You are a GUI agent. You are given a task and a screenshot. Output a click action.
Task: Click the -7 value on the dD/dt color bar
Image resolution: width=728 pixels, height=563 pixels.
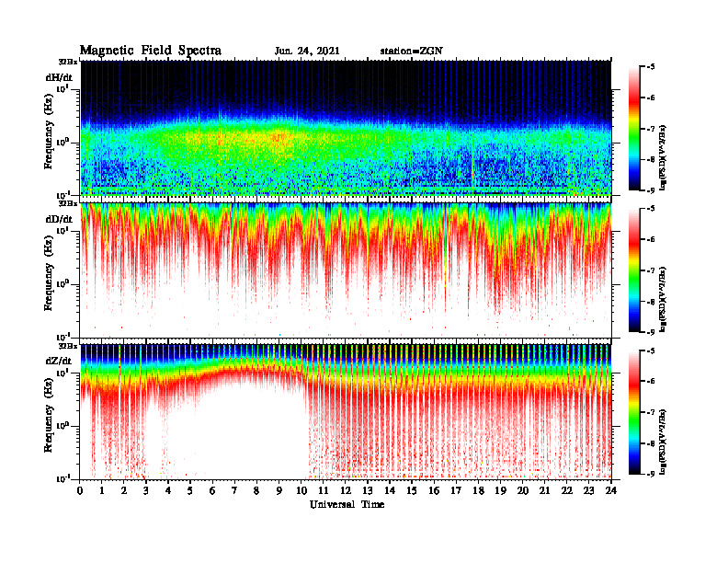(651, 270)
